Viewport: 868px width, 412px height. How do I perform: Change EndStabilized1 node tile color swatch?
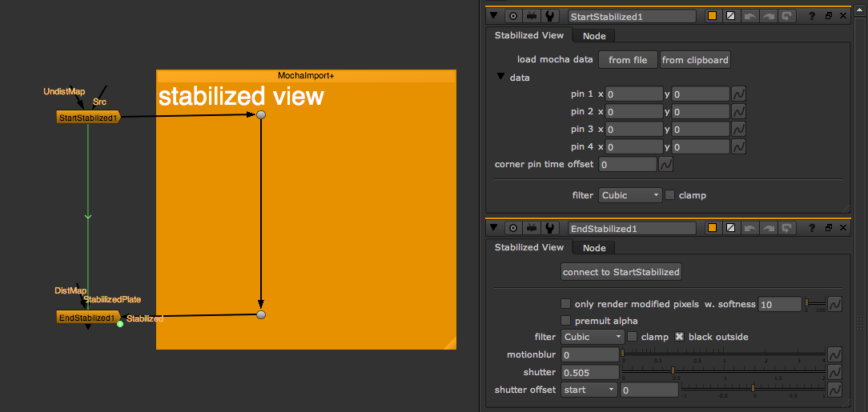pyautogui.click(x=713, y=228)
